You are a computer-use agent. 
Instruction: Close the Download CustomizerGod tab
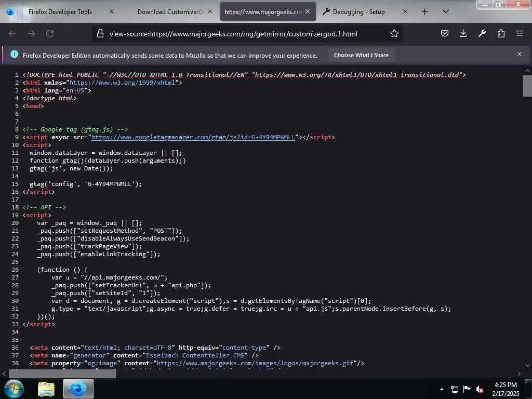coord(210,11)
